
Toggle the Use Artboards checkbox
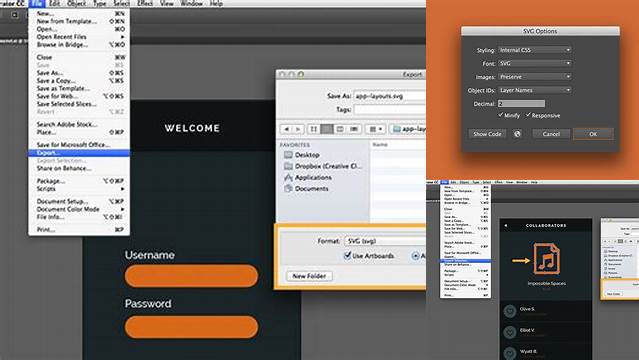pos(347,256)
